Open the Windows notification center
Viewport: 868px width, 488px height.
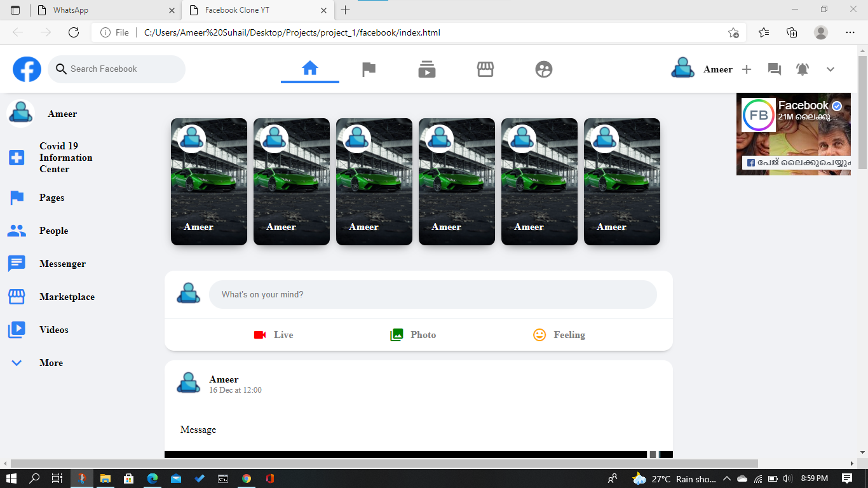point(847,478)
